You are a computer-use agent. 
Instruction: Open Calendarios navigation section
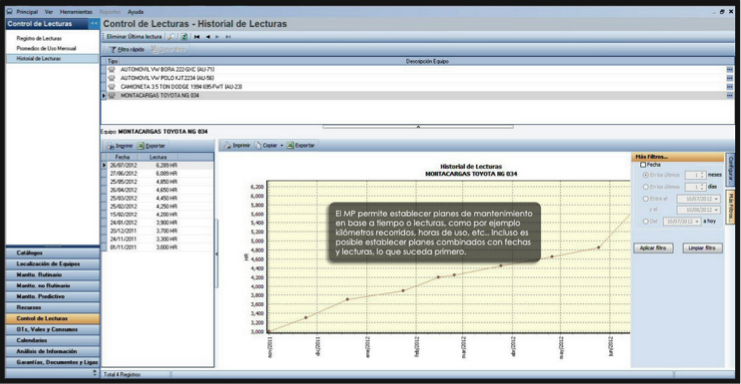tap(52, 341)
